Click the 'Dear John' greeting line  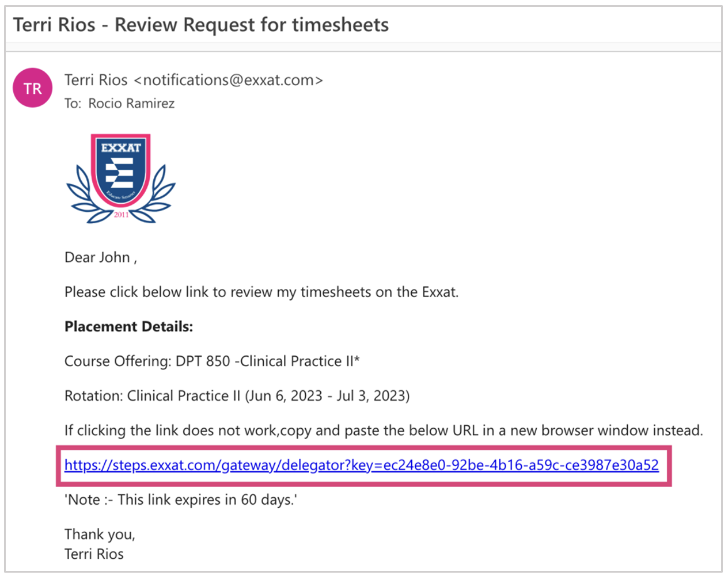(x=100, y=257)
